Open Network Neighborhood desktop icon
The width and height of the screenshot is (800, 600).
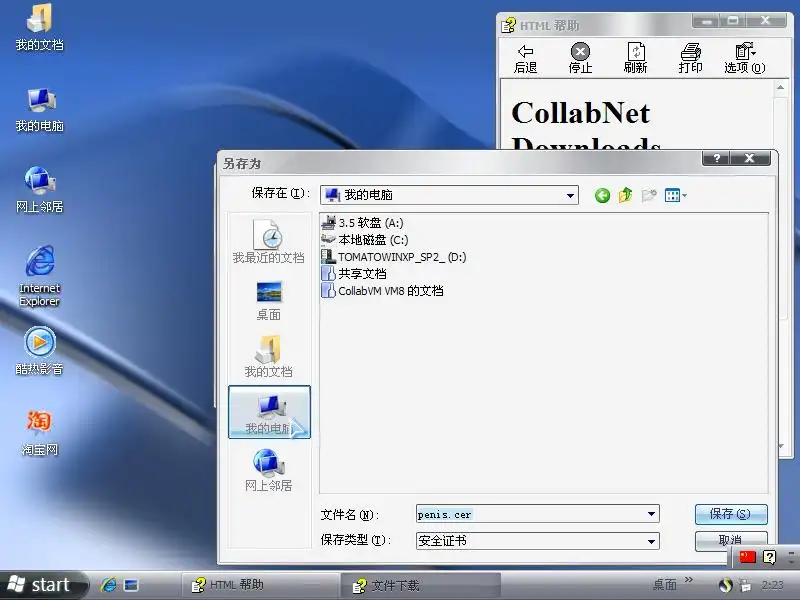[39, 190]
